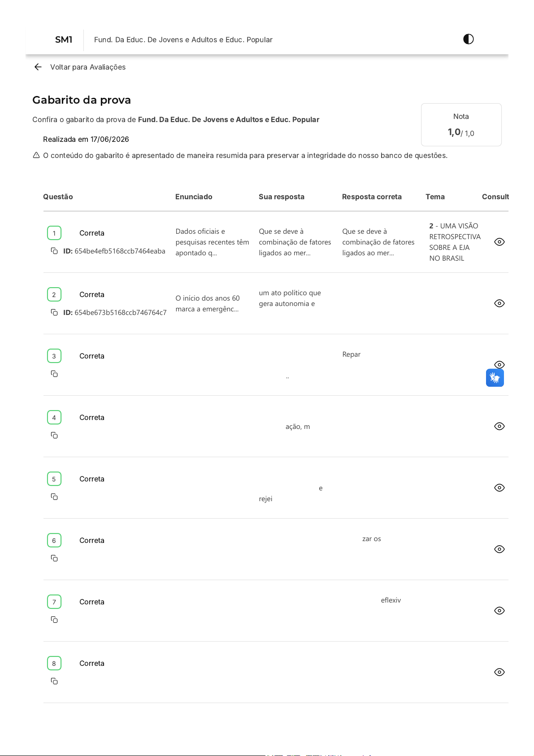View question 8 details with eye icon
534x756 pixels.
click(499, 672)
